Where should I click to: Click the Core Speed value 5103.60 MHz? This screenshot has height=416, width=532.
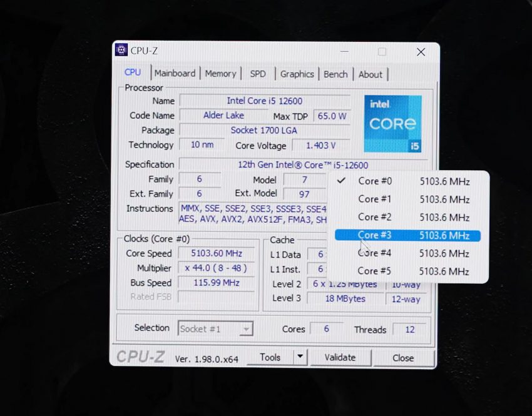[217, 253]
